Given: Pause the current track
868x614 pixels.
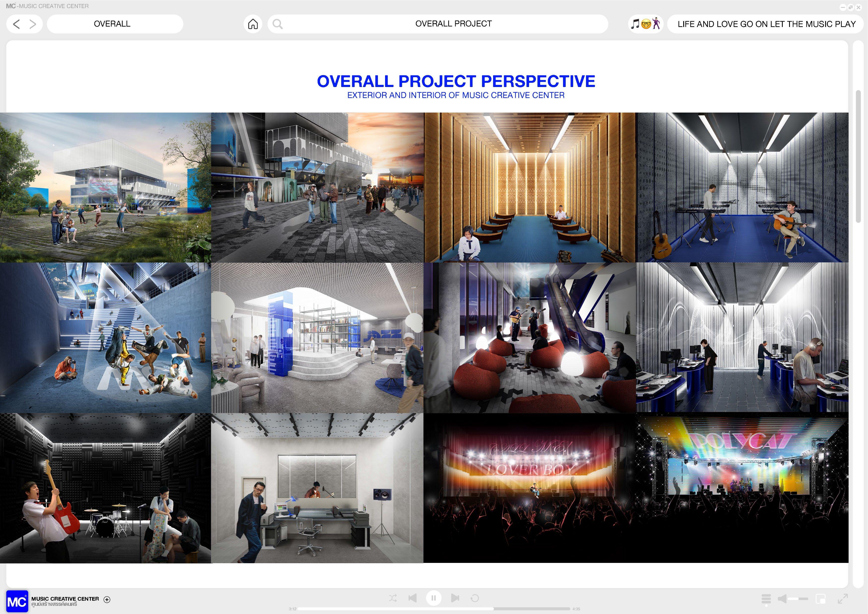Looking at the screenshot, I should coord(434,598).
